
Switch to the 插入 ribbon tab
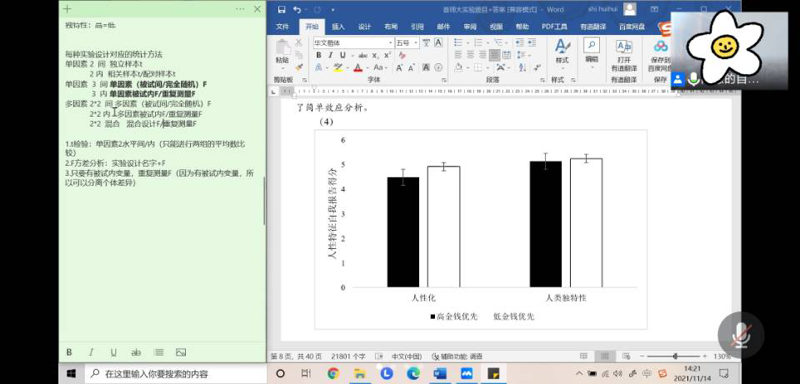click(x=338, y=27)
